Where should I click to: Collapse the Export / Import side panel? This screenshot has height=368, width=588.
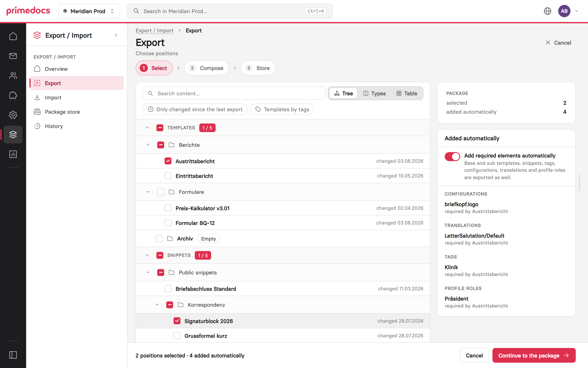(116, 35)
